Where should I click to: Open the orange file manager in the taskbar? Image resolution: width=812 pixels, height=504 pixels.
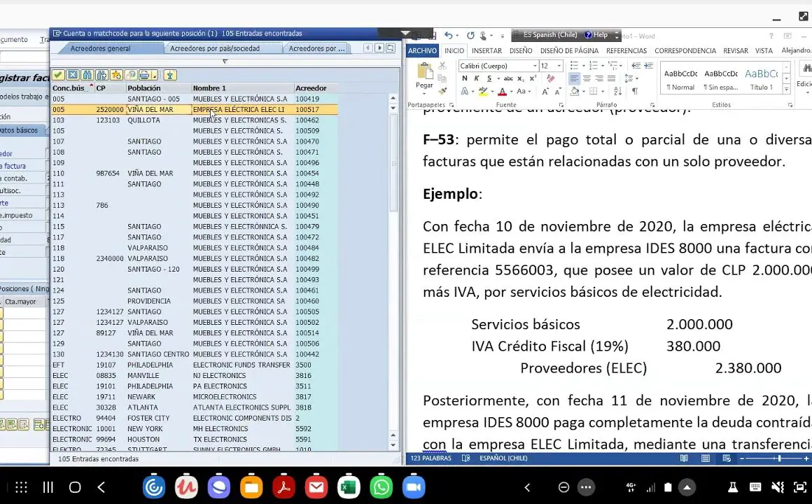(251, 487)
